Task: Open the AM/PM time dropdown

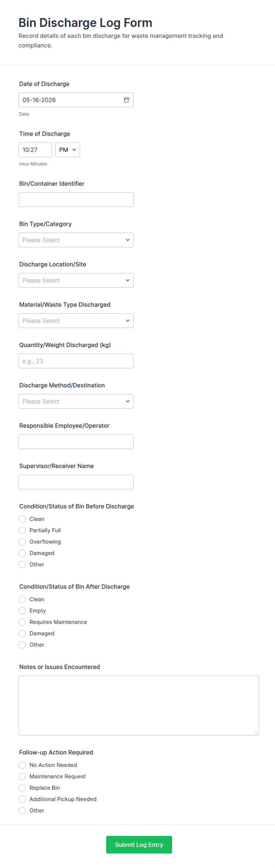Action: (67, 150)
